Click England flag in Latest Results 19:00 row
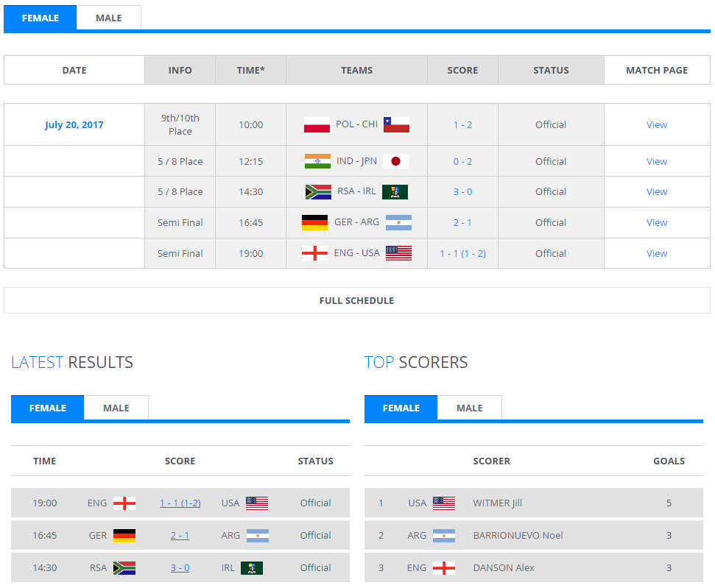Image resolution: width=715 pixels, height=588 pixels. pos(124,503)
